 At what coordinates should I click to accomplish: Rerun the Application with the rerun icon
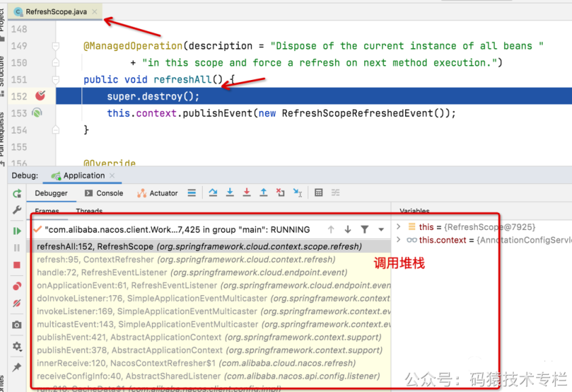(x=17, y=193)
